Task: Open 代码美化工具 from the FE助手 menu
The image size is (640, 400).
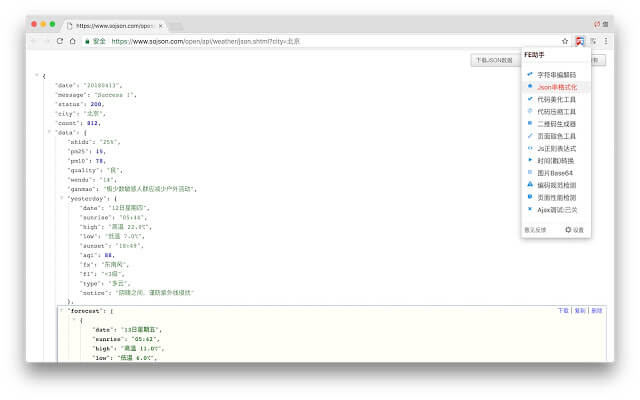Action: click(x=556, y=99)
